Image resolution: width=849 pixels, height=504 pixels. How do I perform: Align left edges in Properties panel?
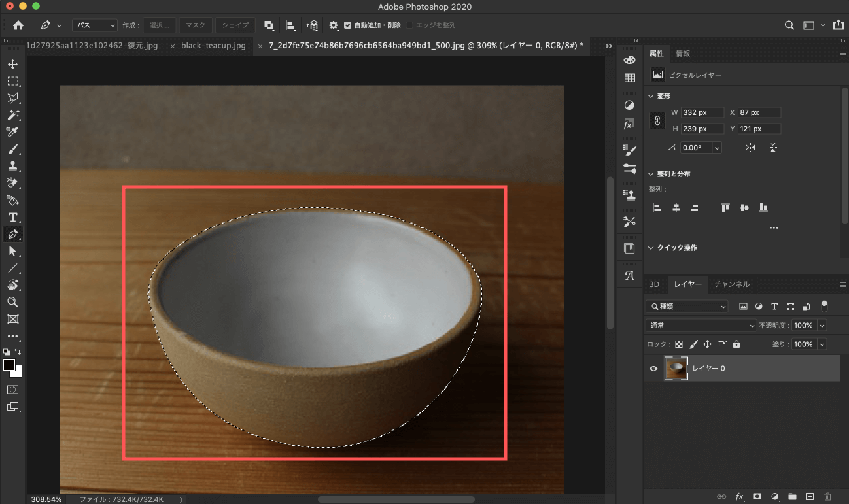[657, 208]
